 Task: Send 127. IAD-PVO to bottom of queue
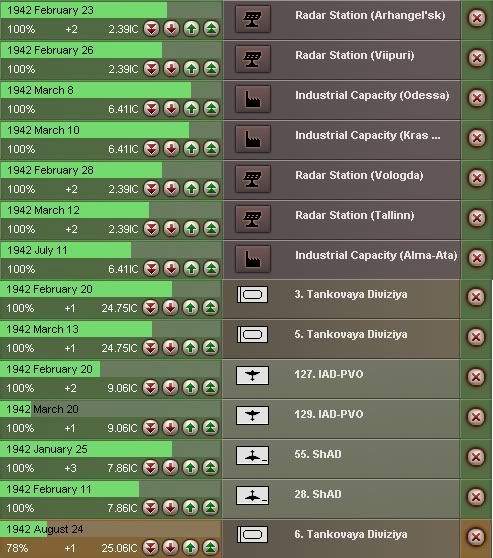[x=151, y=387]
